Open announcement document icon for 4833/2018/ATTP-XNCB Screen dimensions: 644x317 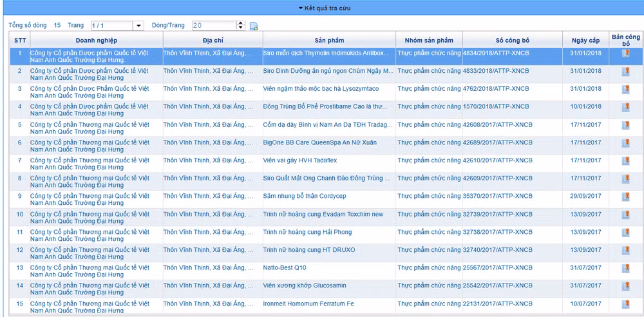pyautogui.click(x=625, y=71)
